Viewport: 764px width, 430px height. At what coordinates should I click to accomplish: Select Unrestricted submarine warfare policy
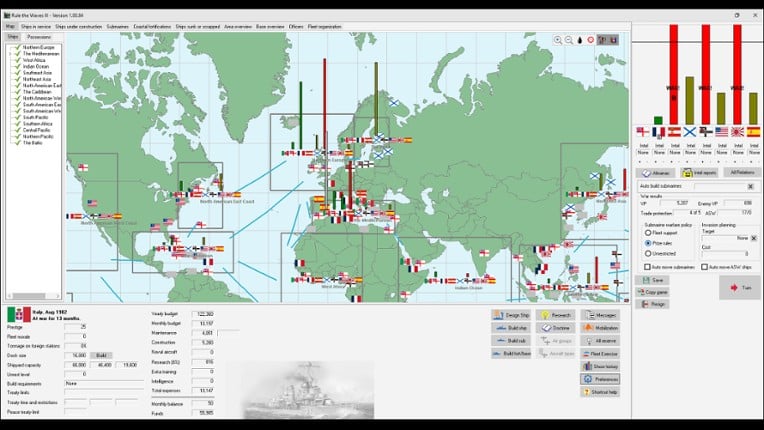coord(647,253)
